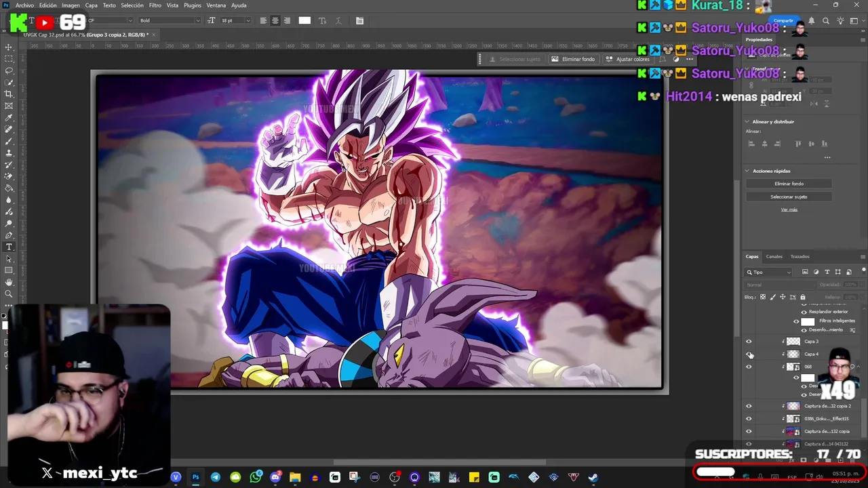Viewport: 868px width, 488px height.
Task: Align text left in options bar
Action: tap(263, 20)
